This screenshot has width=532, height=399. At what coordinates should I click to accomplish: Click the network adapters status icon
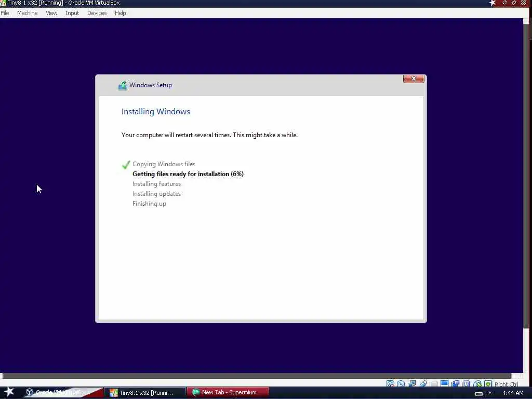coord(411,383)
